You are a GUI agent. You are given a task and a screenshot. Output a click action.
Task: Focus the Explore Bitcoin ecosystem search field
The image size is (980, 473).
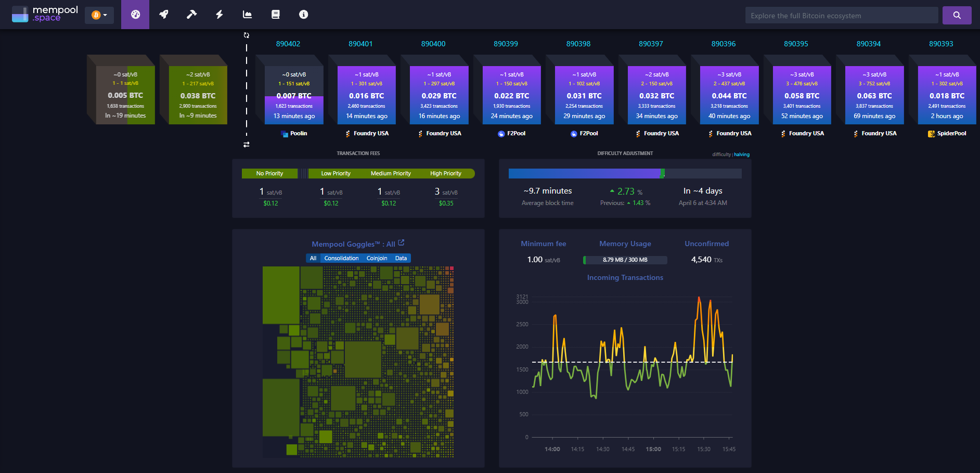click(841, 16)
